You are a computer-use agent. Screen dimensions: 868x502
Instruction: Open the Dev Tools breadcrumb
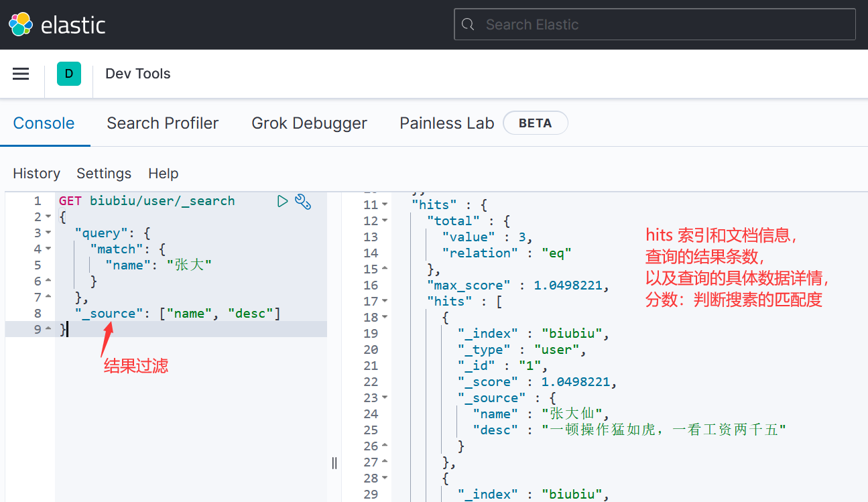point(138,74)
